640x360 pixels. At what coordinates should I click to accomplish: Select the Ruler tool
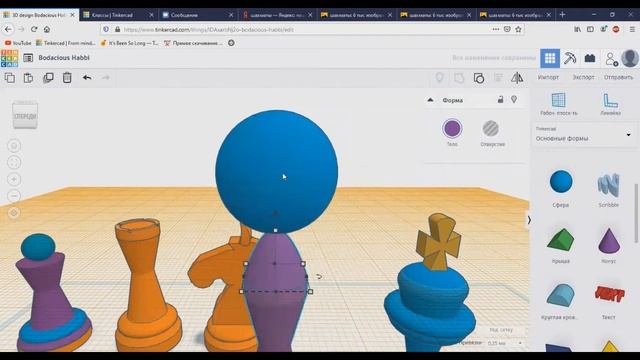coord(610,104)
